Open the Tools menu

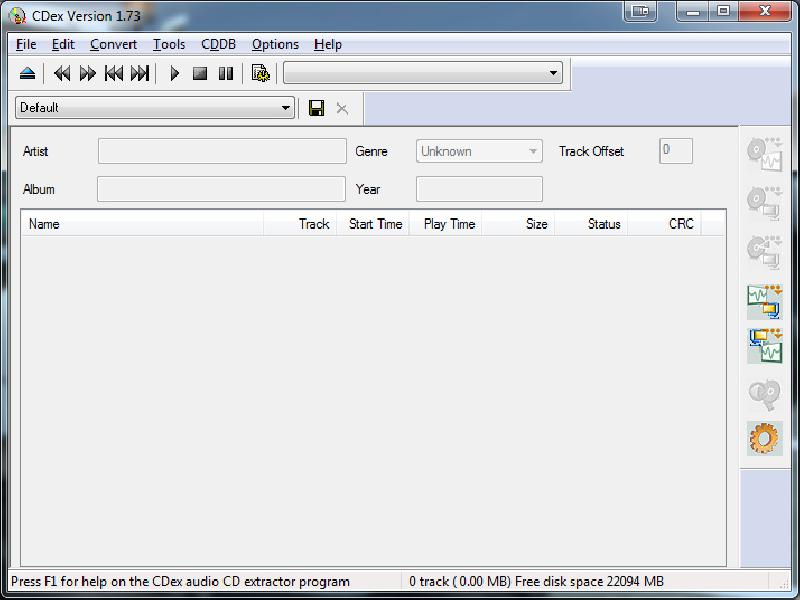(169, 45)
